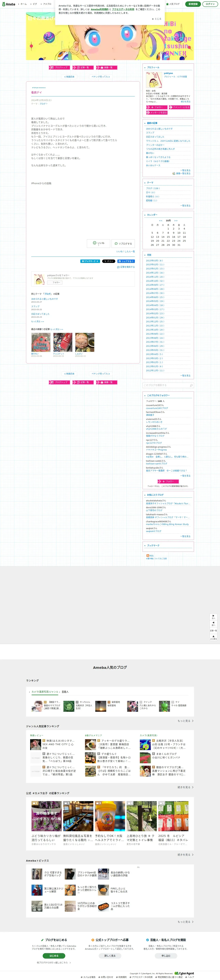
Task: Click the green 新規登録 button
Action: coord(193,4)
